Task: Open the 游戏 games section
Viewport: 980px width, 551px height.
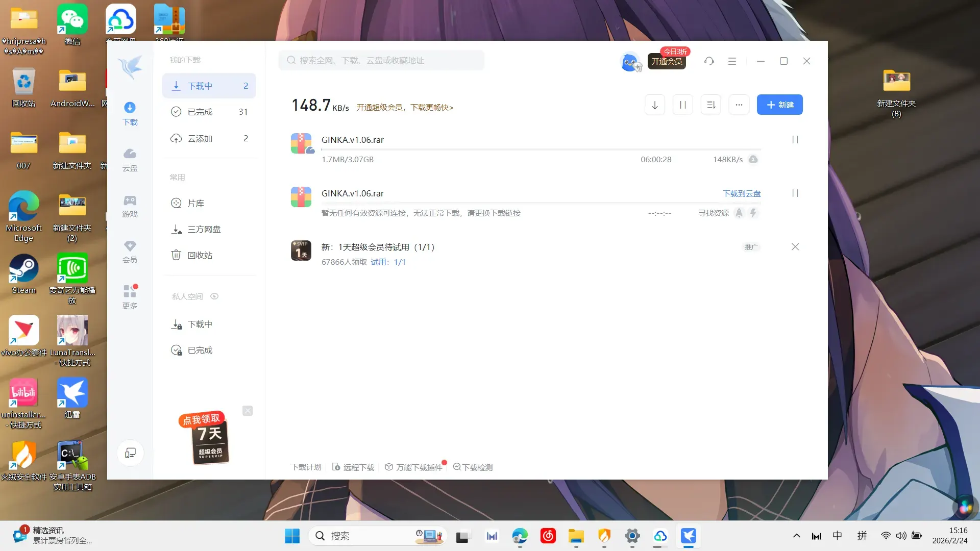Action: point(130,206)
